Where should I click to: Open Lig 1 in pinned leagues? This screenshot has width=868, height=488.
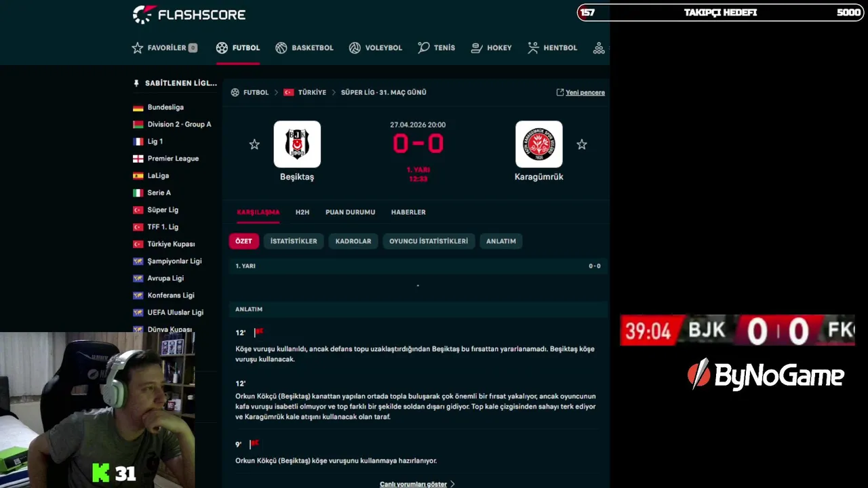tap(155, 142)
